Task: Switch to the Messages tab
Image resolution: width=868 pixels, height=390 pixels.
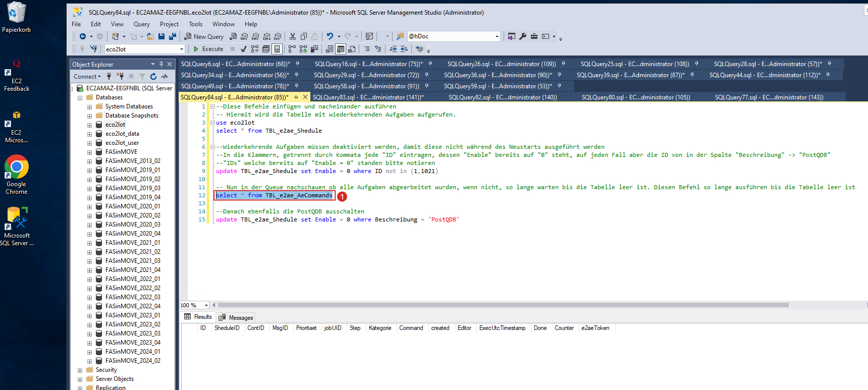Action: click(236, 317)
